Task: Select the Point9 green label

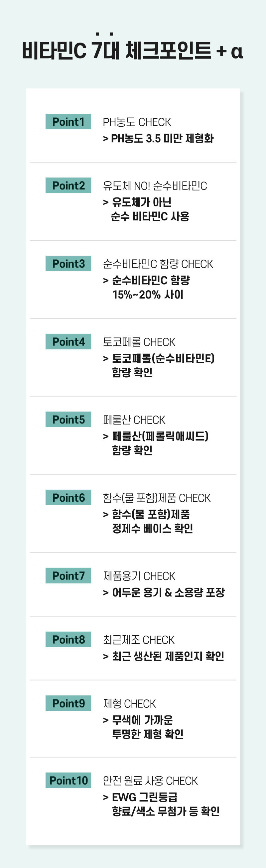Action: [68, 703]
